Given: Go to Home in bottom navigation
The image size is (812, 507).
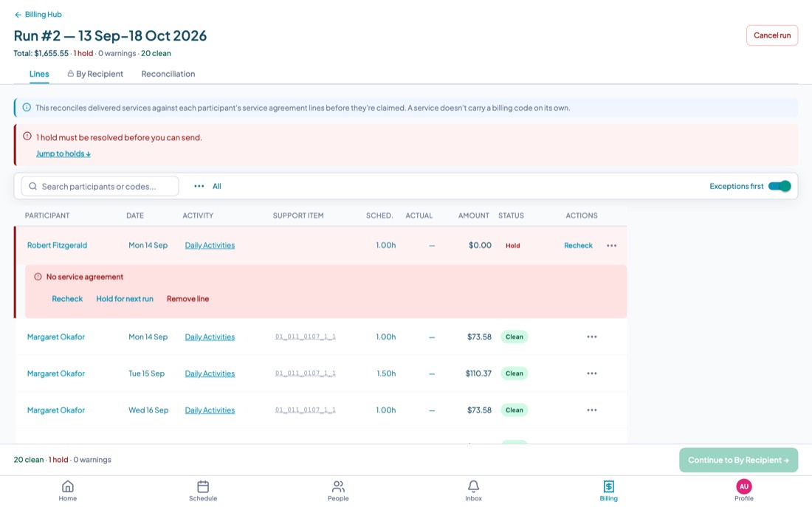Looking at the screenshot, I should point(67,491).
